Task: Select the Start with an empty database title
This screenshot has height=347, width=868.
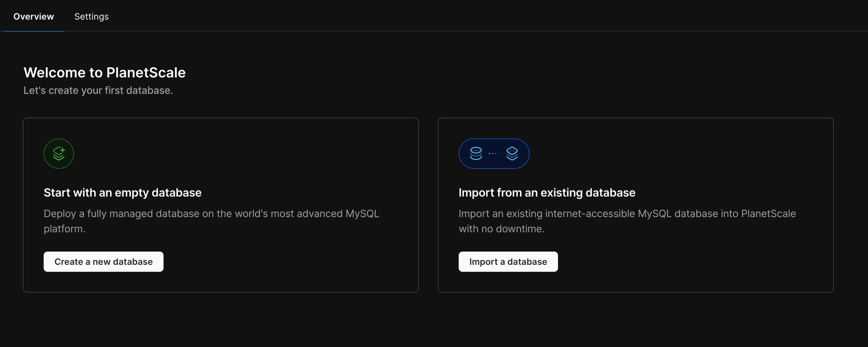Action: click(123, 192)
